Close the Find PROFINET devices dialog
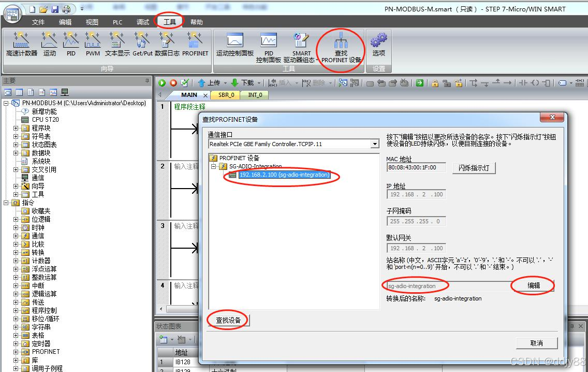Screen dimensions: 588x372 coord(552,117)
